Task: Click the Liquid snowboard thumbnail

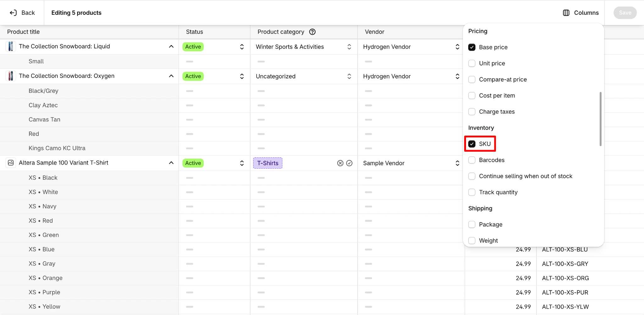Action: pyautogui.click(x=11, y=47)
